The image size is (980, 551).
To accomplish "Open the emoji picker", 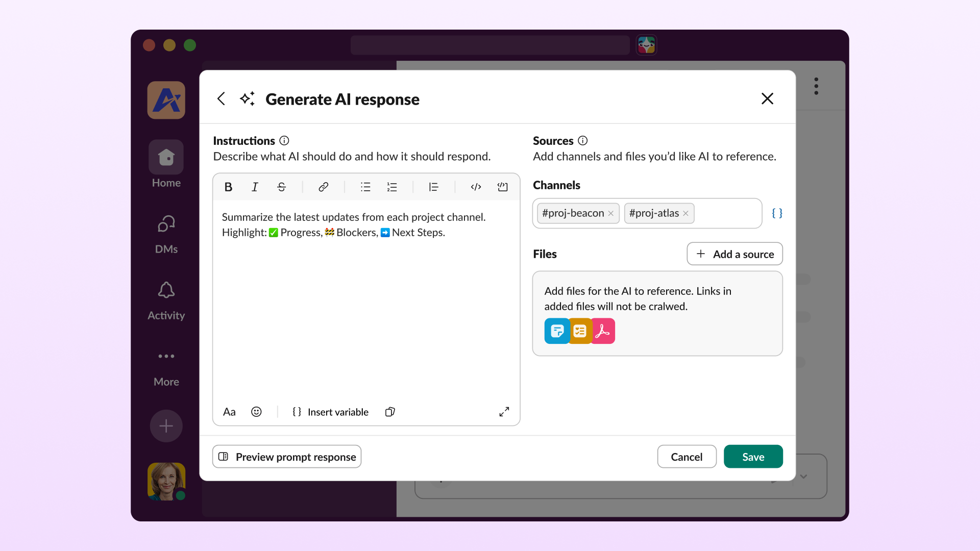I will point(256,412).
